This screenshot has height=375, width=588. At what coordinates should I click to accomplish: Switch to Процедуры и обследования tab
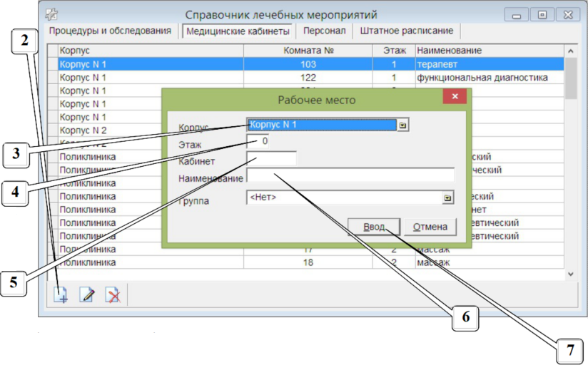110,31
